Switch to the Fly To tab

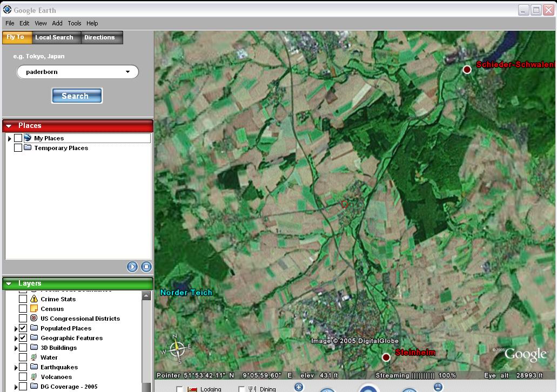pyautogui.click(x=17, y=37)
